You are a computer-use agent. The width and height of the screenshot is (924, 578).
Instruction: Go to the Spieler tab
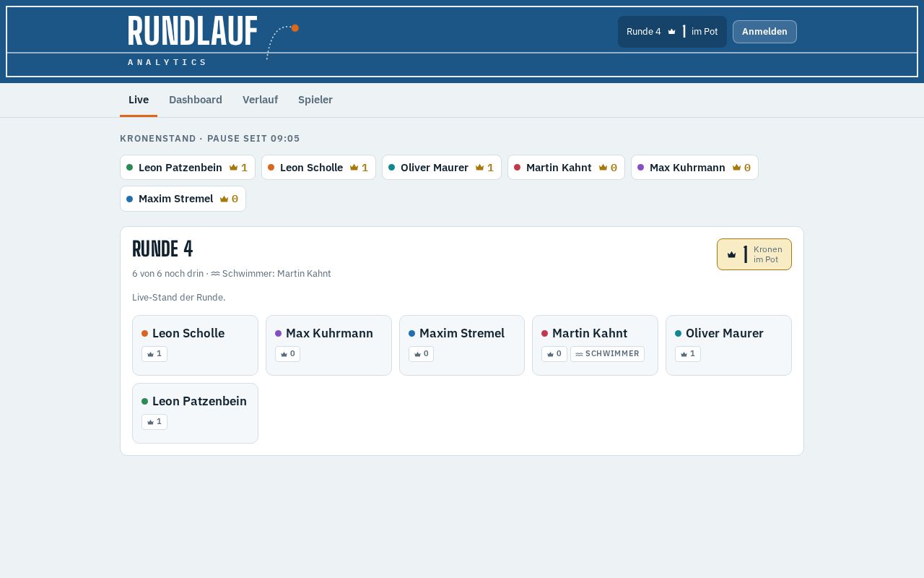[x=315, y=100]
